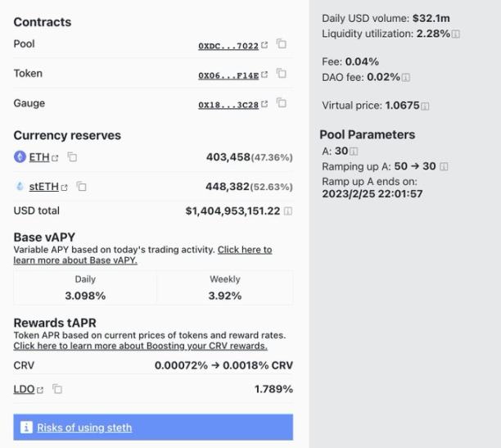Open the stETH token link

44,187
